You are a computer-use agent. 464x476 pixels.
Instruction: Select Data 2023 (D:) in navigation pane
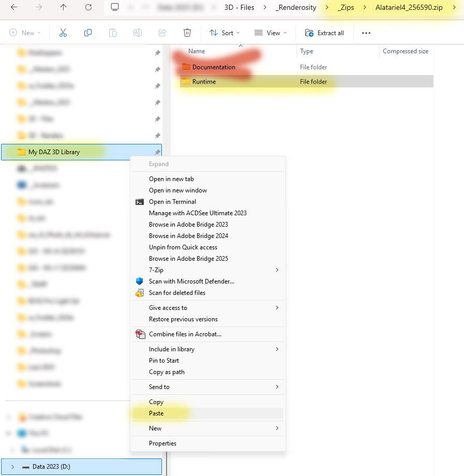coord(81,467)
